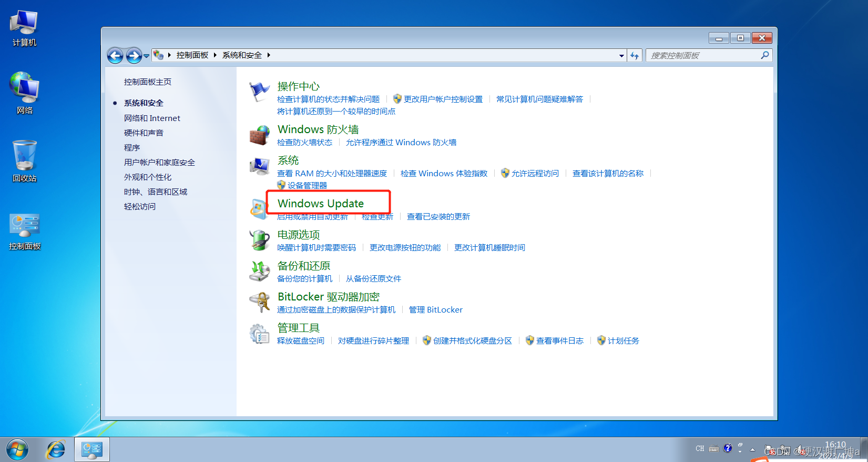Click 系统和安全 in the breadcrumb
The width and height of the screenshot is (868, 462).
click(242, 55)
